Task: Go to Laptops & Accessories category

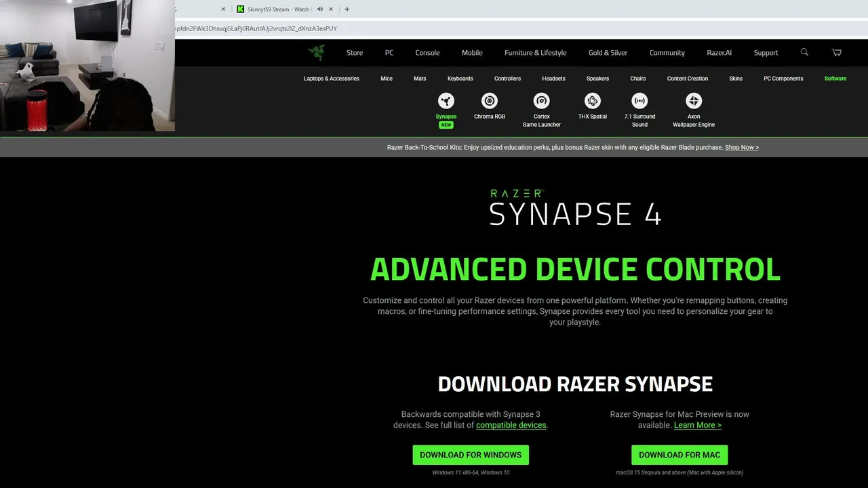Action: point(332,79)
